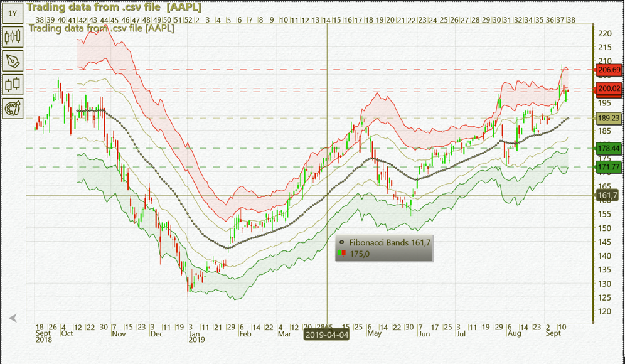Click the green 178.44 price label
The height and width of the screenshot is (364, 625).
pos(609,148)
